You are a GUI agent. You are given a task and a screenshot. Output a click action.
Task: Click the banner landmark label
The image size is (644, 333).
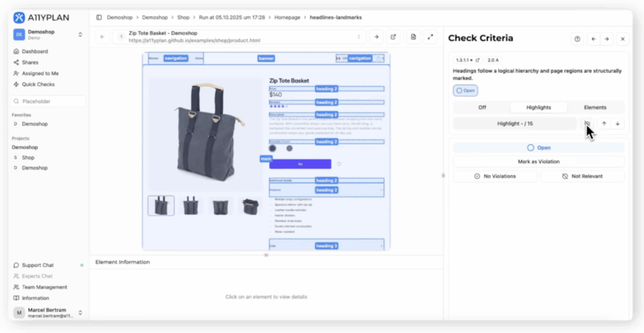tap(266, 59)
